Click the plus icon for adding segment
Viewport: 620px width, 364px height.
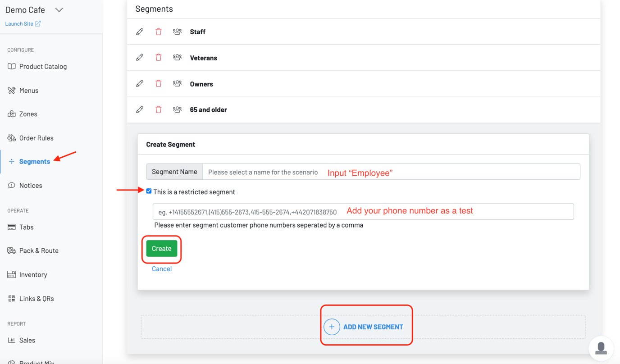332,327
